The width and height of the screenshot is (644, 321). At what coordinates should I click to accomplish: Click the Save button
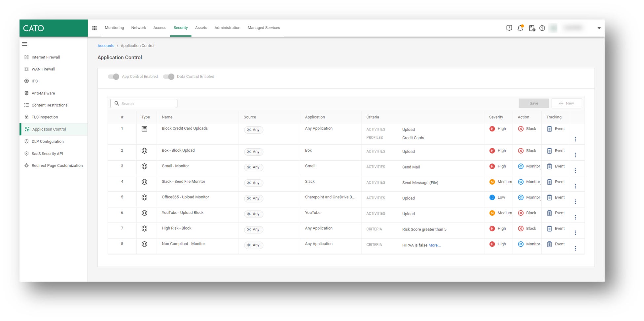coord(534,103)
